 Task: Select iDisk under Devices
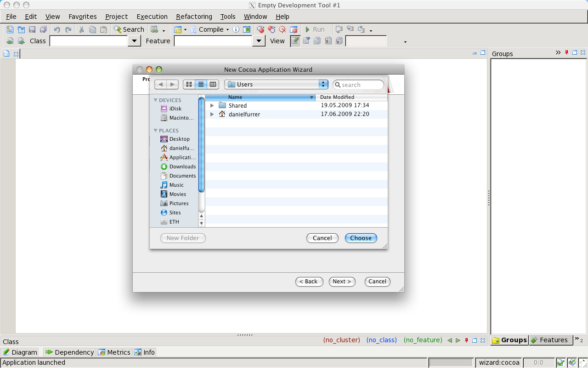[171, 109]
